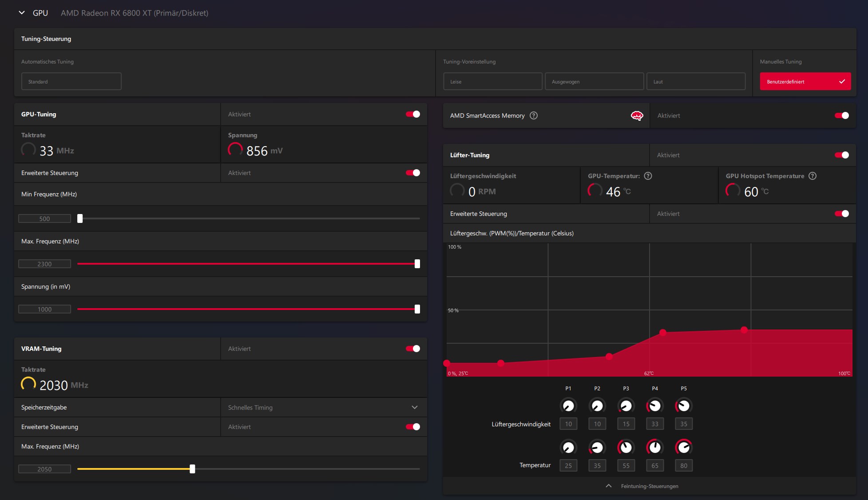Click the Benutzerdefiniert manual tuning button

(805, 82)
